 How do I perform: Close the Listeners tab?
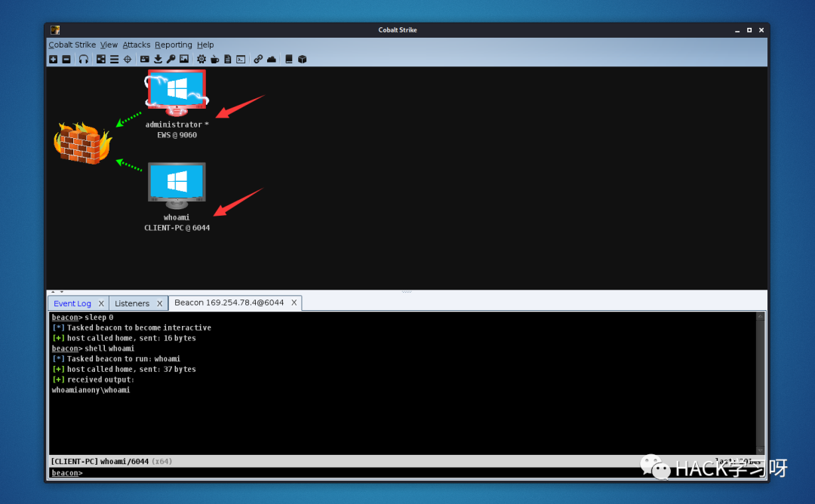coord(159,303)
